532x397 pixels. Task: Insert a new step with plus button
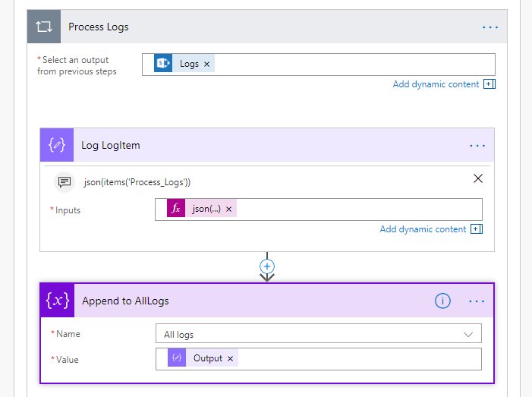(x=267, y=266)
